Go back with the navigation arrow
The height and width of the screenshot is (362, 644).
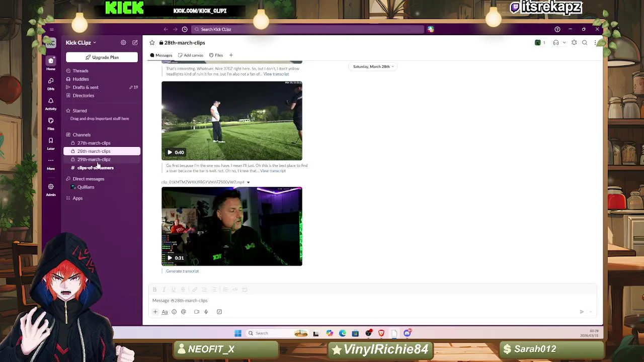click(x=166, y=29)
